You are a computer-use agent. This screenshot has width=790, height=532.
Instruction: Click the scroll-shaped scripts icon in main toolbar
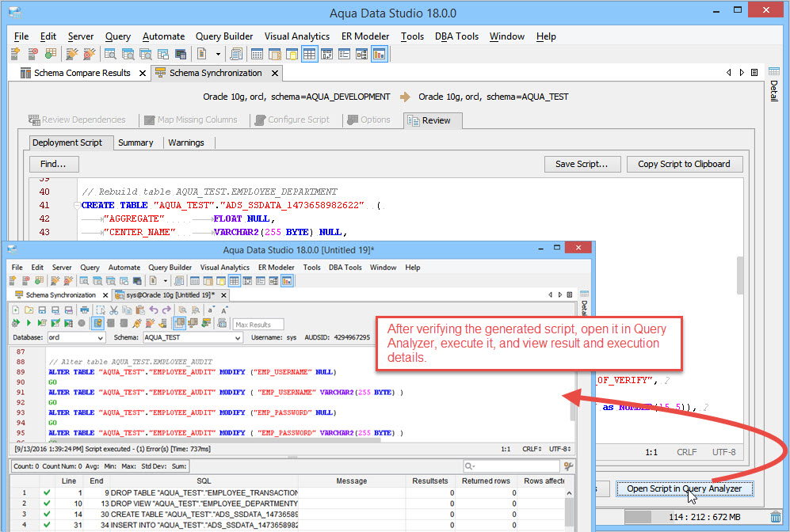[236, 54]
